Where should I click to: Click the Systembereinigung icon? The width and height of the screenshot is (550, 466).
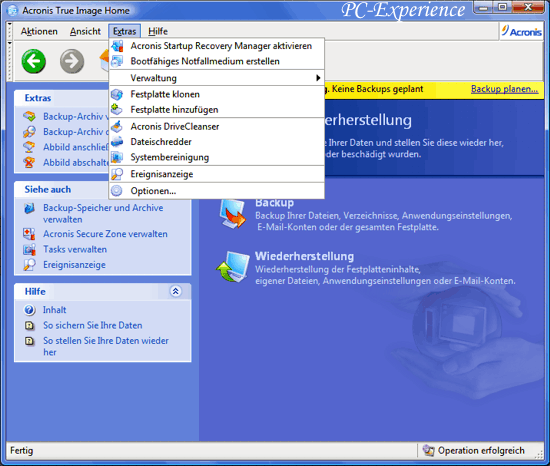click(x=117, y=157)
